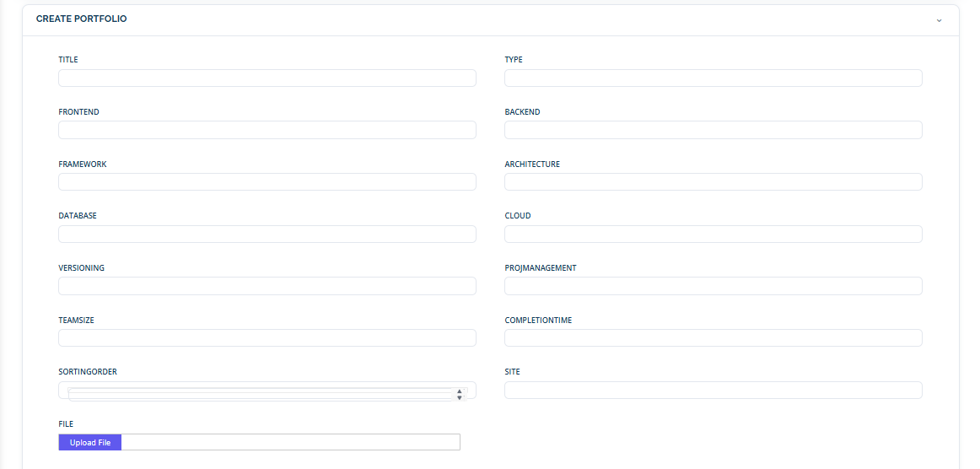Select the Backend input field
The width and height of the screenshot is (980, 469).
[713, 130]
